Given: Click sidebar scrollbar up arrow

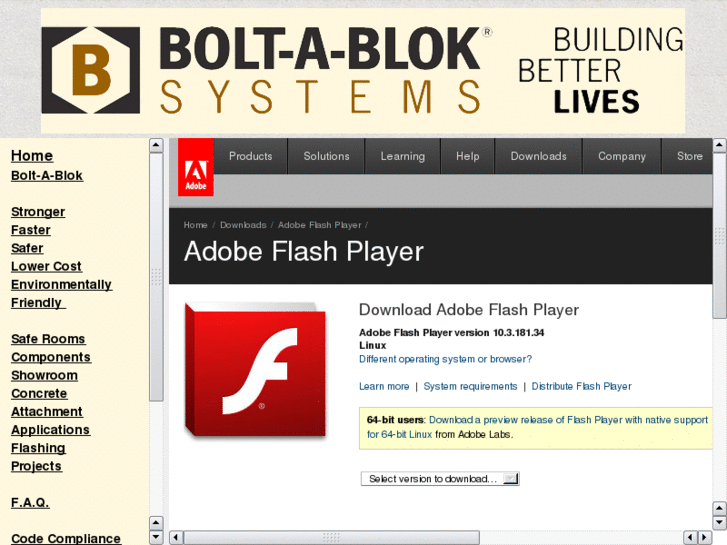Looking at the screenshot, I should 156,145.
